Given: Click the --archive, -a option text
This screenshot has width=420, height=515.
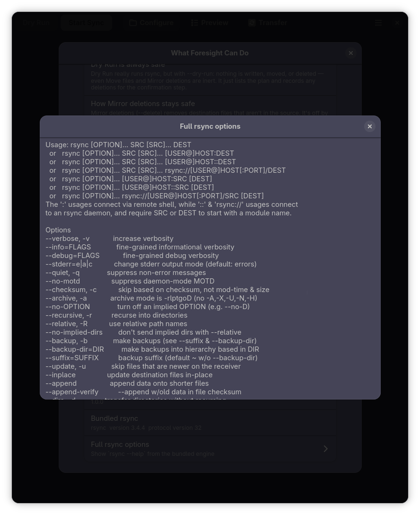Looking at the screenshot, I should (x=66, y=299).
